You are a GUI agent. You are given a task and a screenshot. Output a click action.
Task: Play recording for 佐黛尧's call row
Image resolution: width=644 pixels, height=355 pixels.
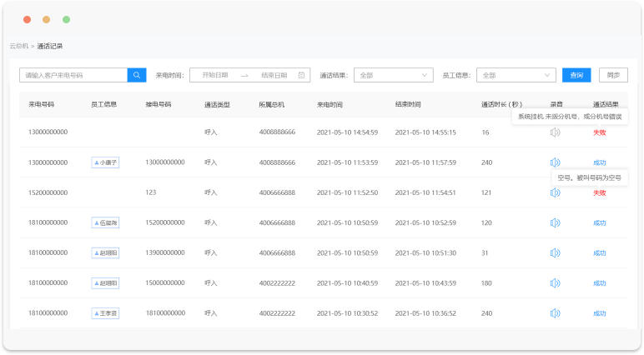click(555, 222)
